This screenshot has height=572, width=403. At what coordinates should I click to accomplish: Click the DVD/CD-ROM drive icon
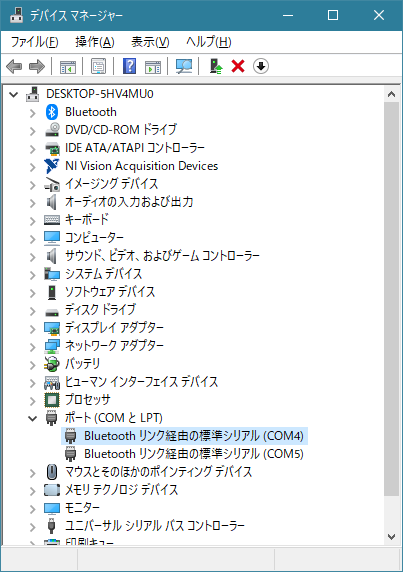pos(52,130)
